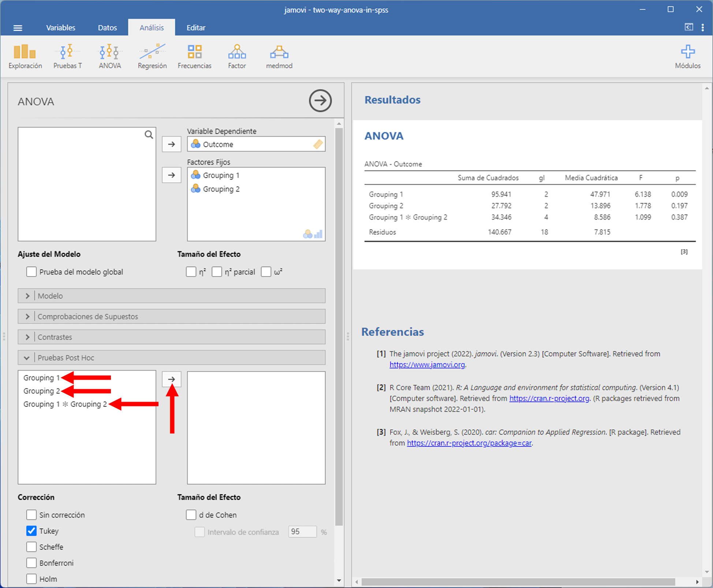Open the Pruebas T analyses
Viewport: 713px width, 588px height.
click(x=67, y=56)
